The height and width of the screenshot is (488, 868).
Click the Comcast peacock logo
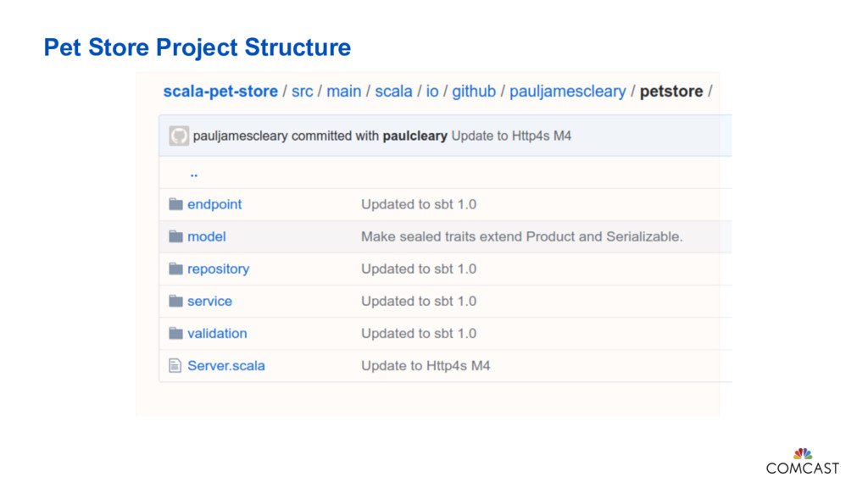802,454
